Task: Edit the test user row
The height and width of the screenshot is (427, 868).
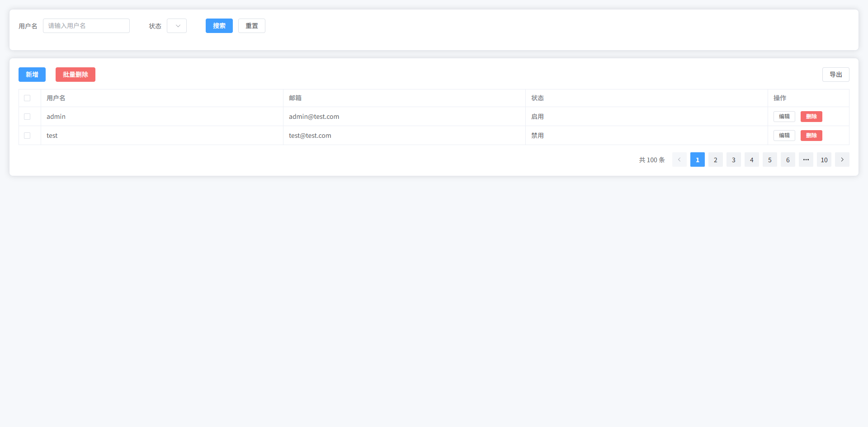Action: pyautogui.click(x=784, y=136)
